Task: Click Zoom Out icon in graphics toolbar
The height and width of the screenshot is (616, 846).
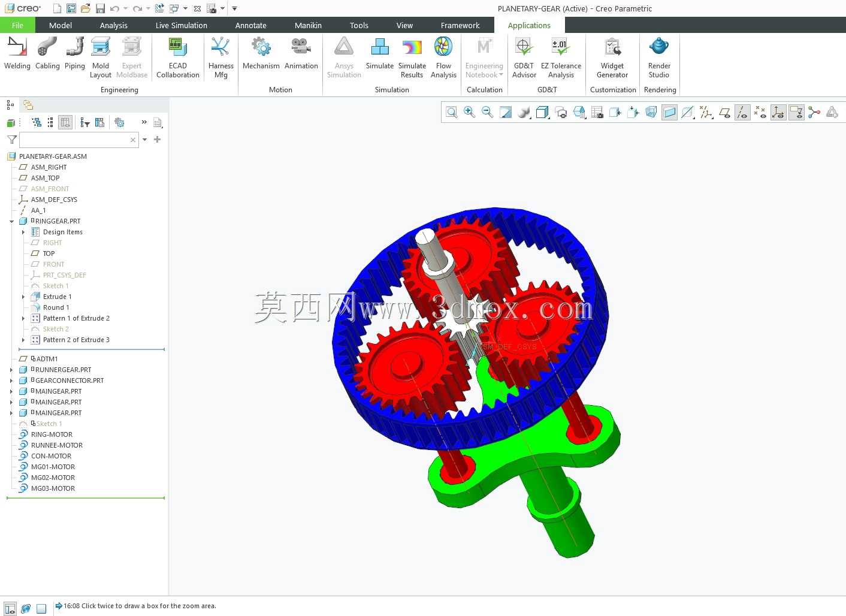Action: click(487, 112)
